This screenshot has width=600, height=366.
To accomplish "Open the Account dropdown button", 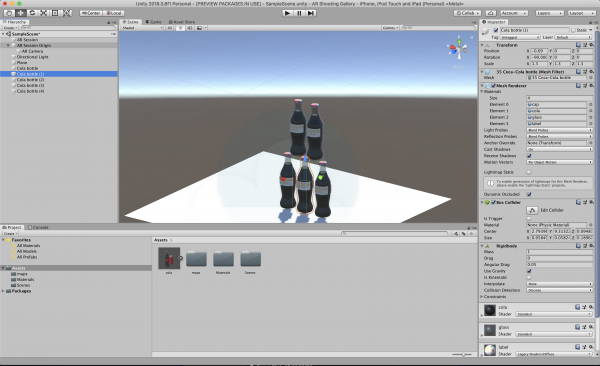I will 514,13.
